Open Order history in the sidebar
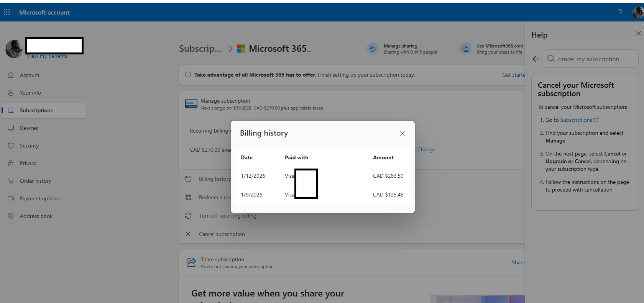644x303 pixels. tap(44, 181)
